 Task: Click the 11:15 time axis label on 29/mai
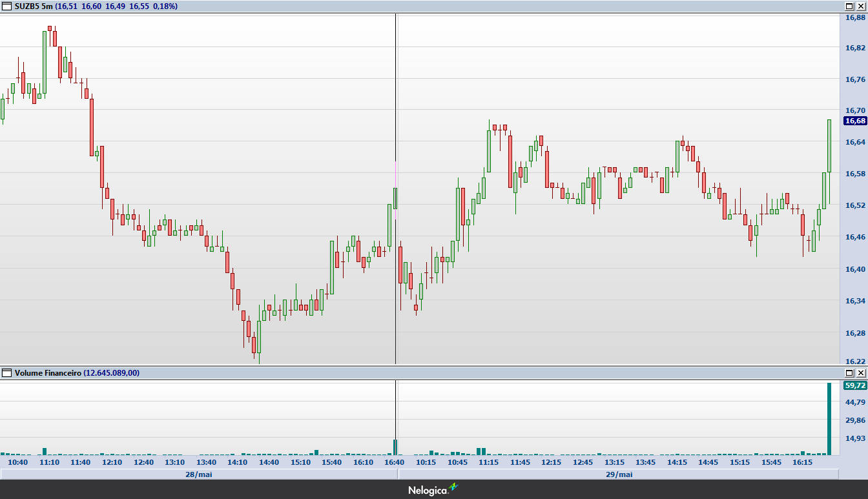pyautogui.click(x=488, y=462)
